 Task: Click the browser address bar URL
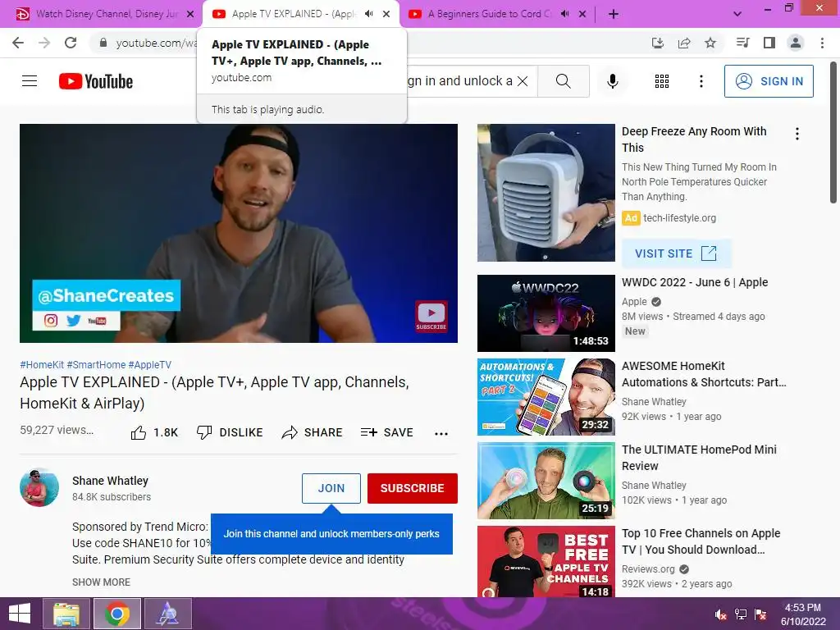(x=155, y=43)
